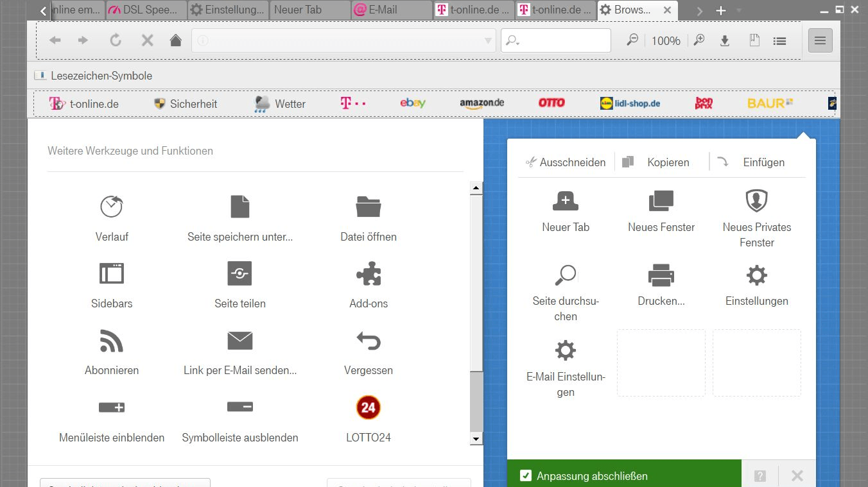Select the Abonnieren RSS feed icon
This screenshot has height=487, width=868.
[x=112, y=341]
